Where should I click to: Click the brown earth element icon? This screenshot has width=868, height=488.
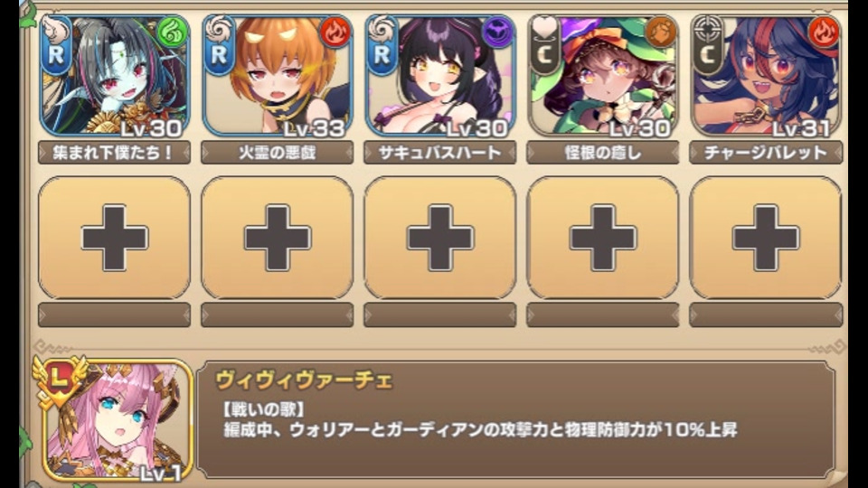[661, 33]
